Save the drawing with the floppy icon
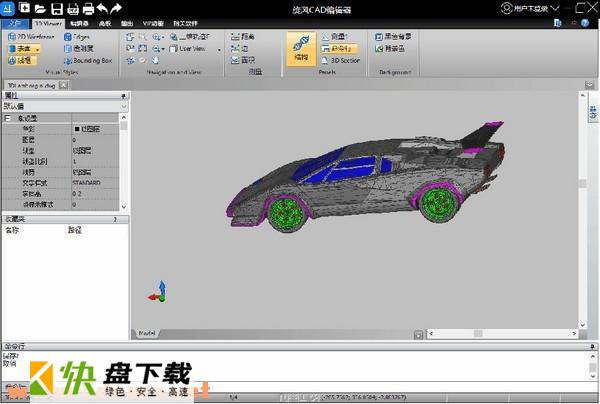600x404 pixels. (57, 8)
